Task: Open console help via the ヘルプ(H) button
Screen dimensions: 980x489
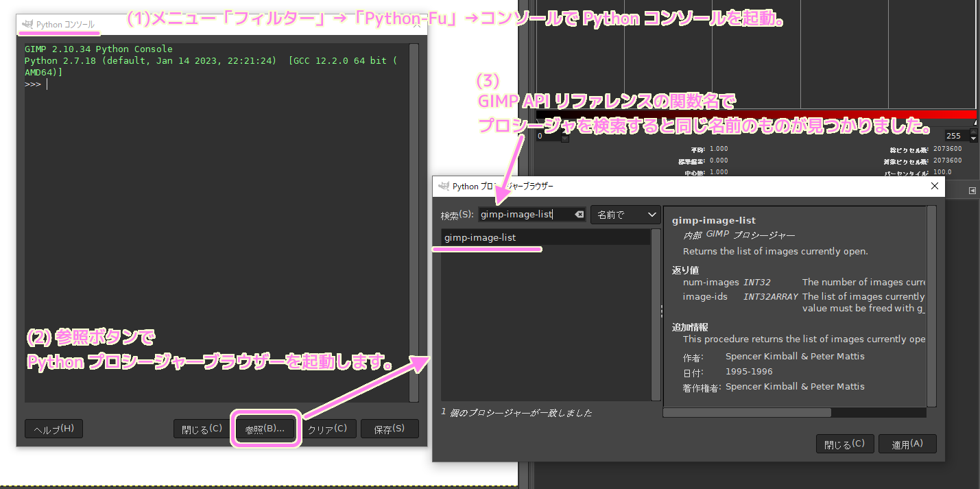Action: 53,429
